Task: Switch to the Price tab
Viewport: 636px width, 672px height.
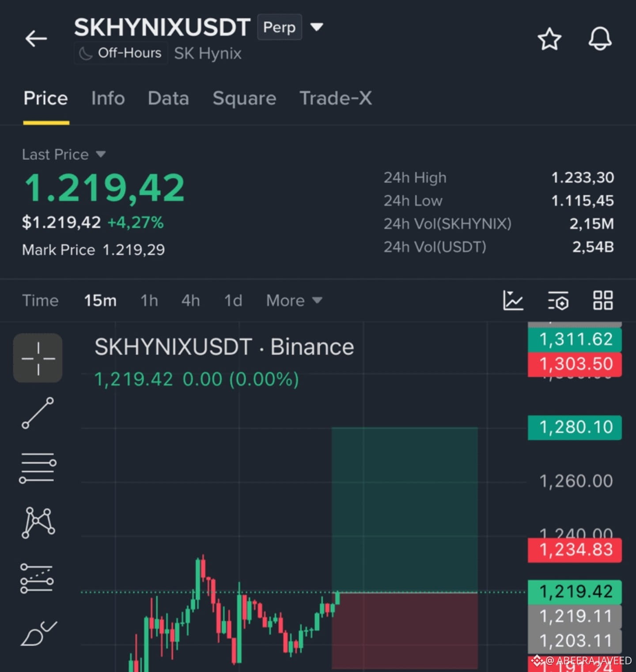Action: (46, 98)
